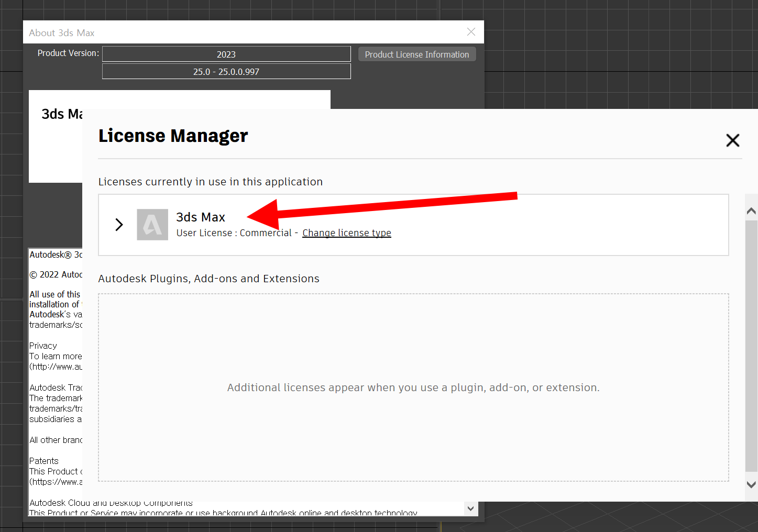
Task: Click the 'Additional licenses appear' message
Action: pos(413,387)
